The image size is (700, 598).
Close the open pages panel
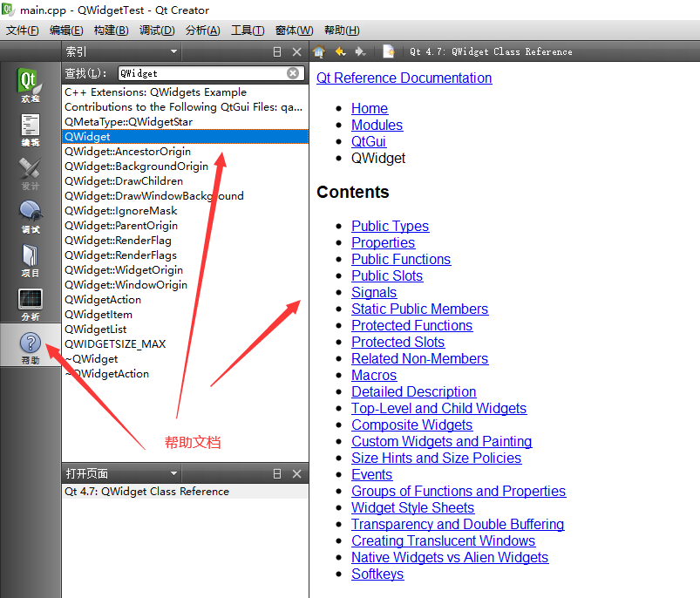click(x=297, y=474)
